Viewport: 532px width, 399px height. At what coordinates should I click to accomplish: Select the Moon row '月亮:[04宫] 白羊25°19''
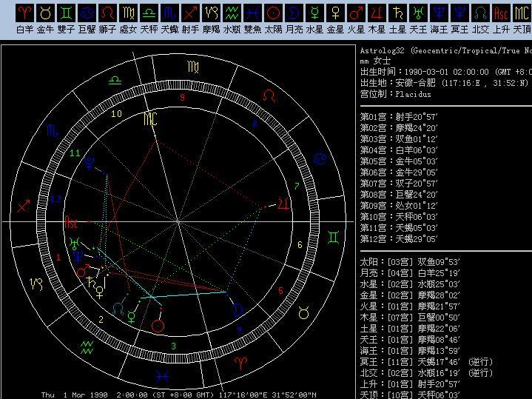click(410, 273)
